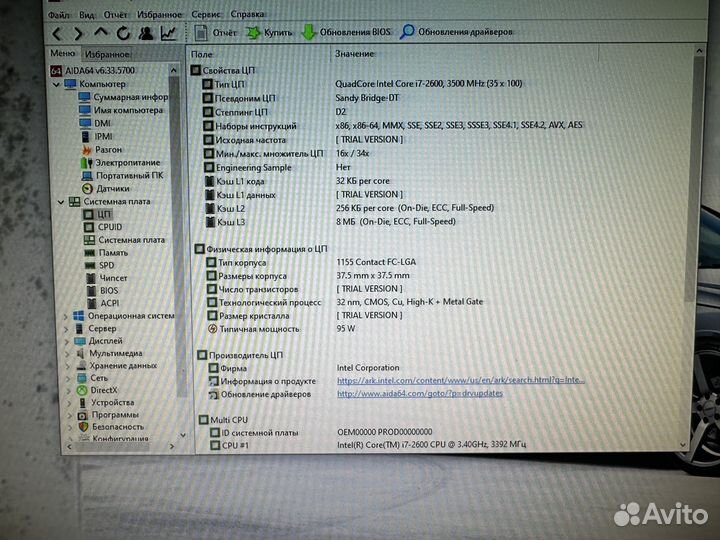The width and height of the screenshot is (720, 540).
Task: Select the Тип ЦП row
Action: [361, 84]
